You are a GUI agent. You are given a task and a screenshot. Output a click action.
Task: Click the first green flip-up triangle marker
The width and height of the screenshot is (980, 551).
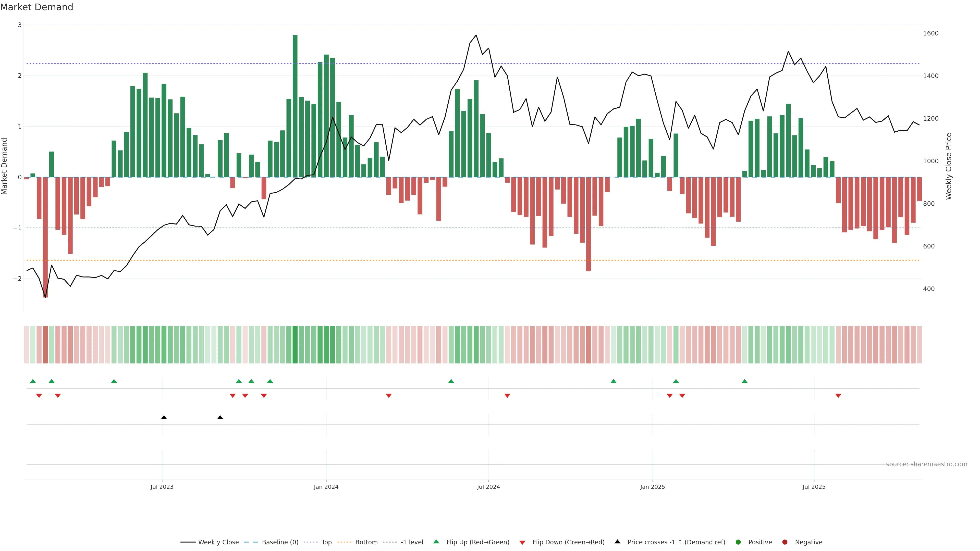(x=33, y=381)
